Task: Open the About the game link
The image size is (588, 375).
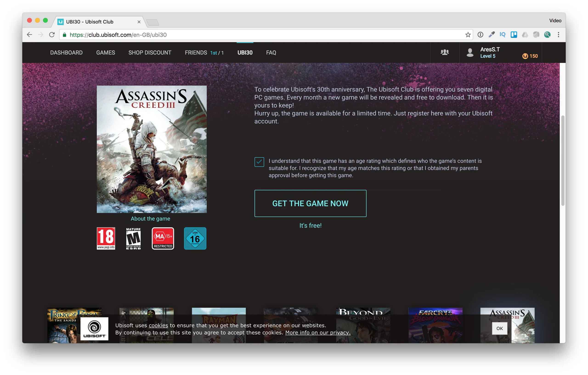Action: (x=150, y=219)
